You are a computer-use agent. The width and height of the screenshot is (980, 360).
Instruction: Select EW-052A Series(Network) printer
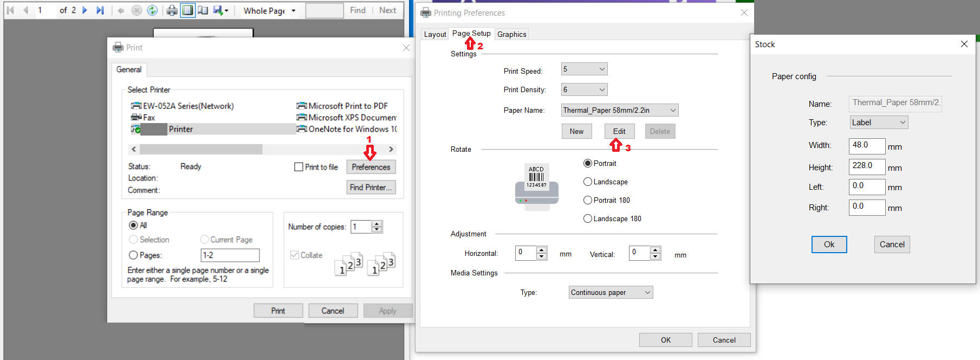[x=183, y=106]
